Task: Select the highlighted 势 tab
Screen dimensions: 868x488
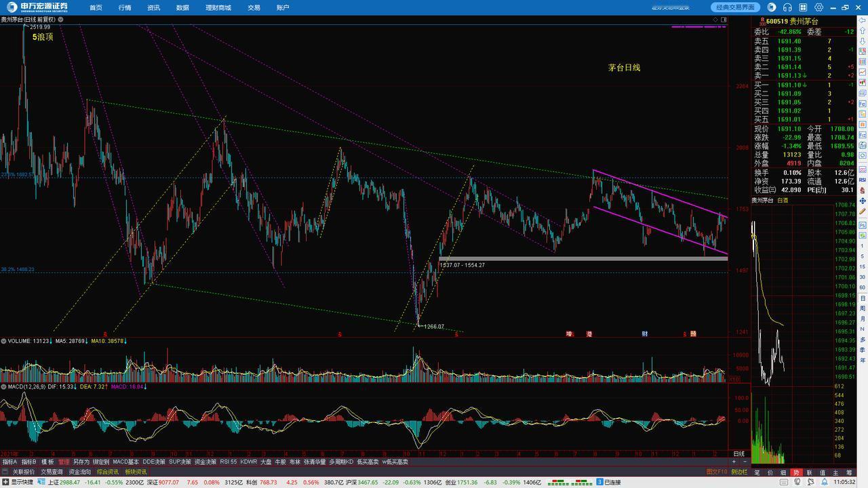Action: pyautogui.click(x=796, y=472)
